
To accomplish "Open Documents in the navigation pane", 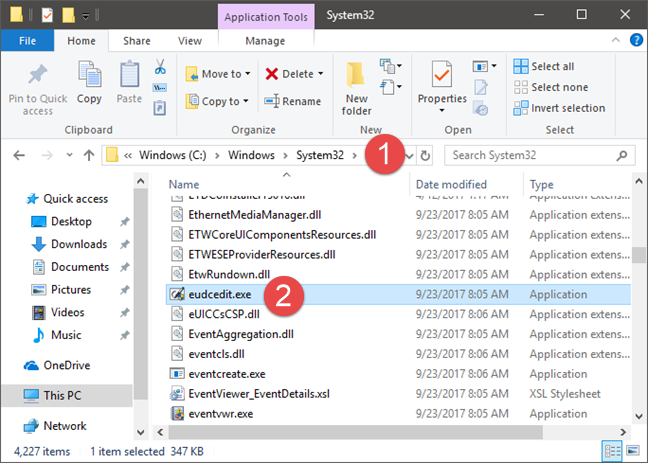I will (x=70, y=267).
